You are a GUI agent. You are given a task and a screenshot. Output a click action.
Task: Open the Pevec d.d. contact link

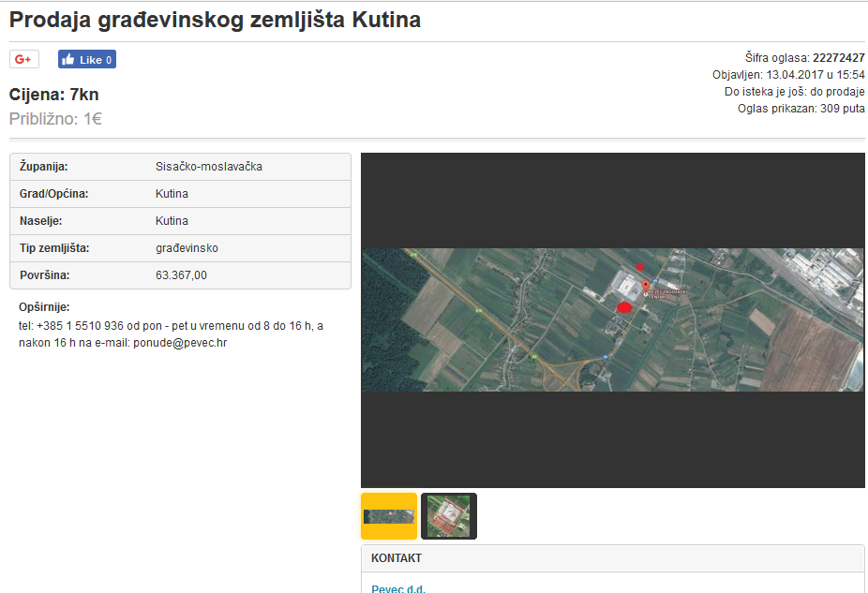398,588
